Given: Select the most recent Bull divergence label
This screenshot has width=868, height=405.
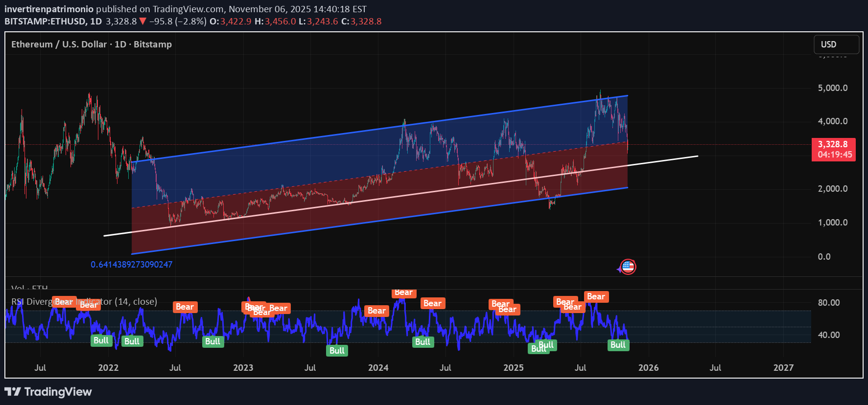Looking at the screenshot, I should click(x=618, y=345).
